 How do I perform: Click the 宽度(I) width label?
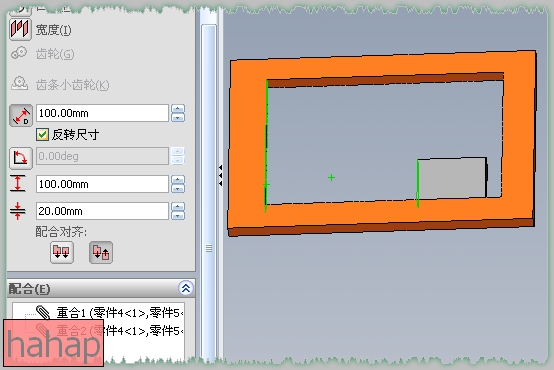pos(53,30)
